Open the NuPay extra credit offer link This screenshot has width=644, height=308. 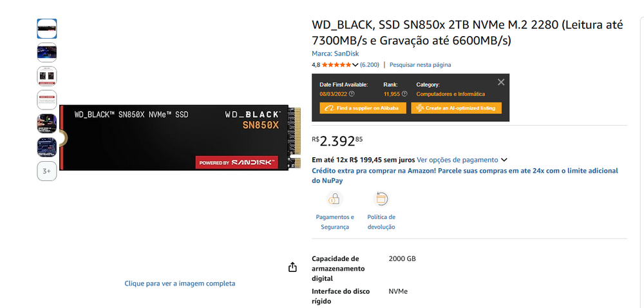click(x=464, y=176)
